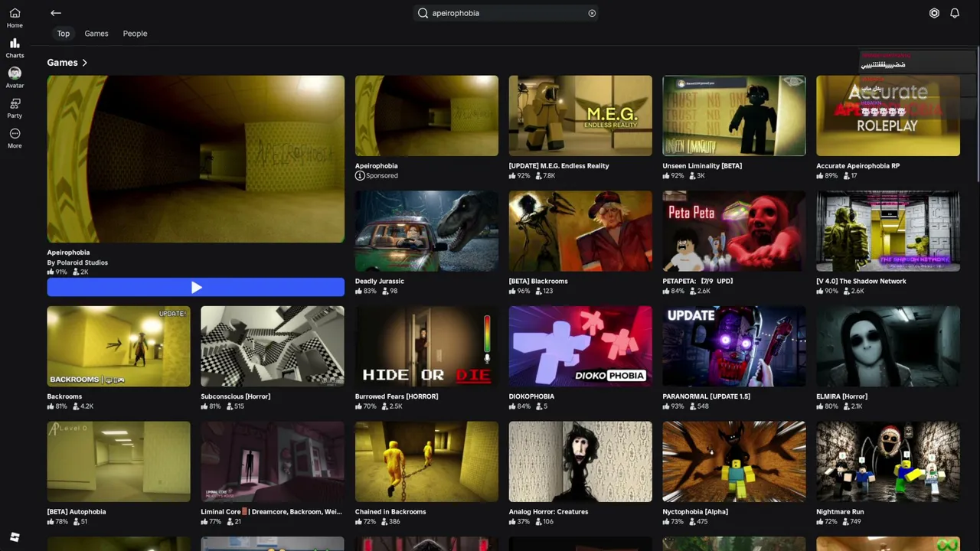
Task: Open the Backrooms game thumbnail
Action: [x=119, y=347]
